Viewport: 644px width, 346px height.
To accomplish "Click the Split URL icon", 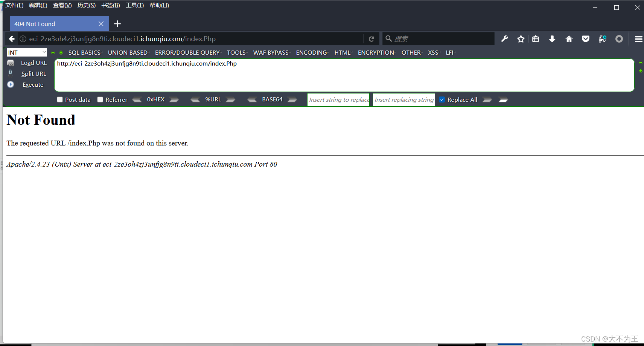I will point(11,73).
